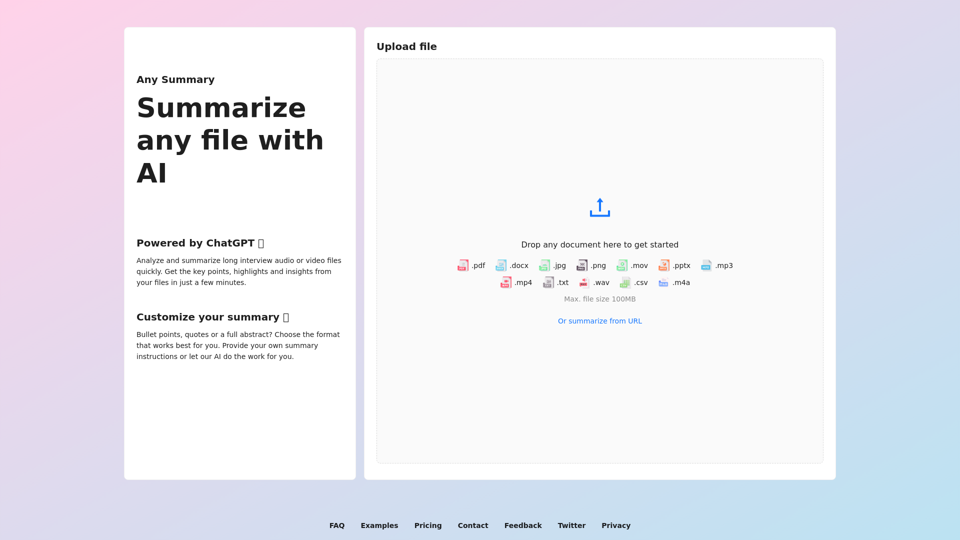
Task: Open the Feedback footer link
Action: tap(523, 525)
